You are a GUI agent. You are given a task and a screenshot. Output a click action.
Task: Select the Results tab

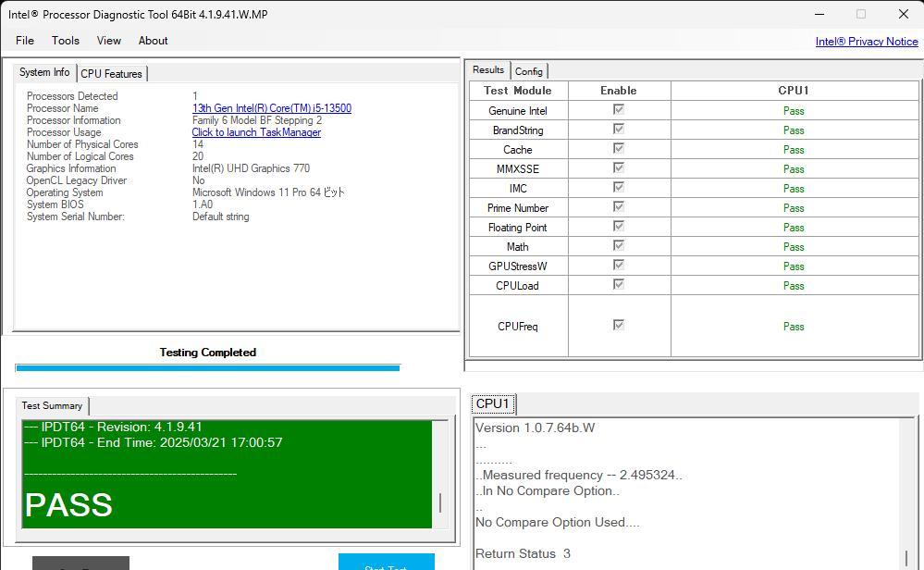488,70
